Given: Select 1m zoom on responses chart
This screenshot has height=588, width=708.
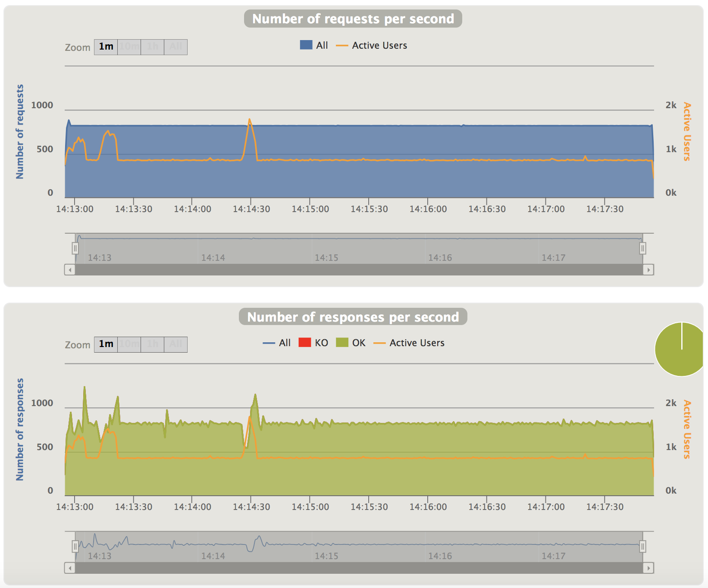Looking at the screenshot, I should [x=106, y=344].
